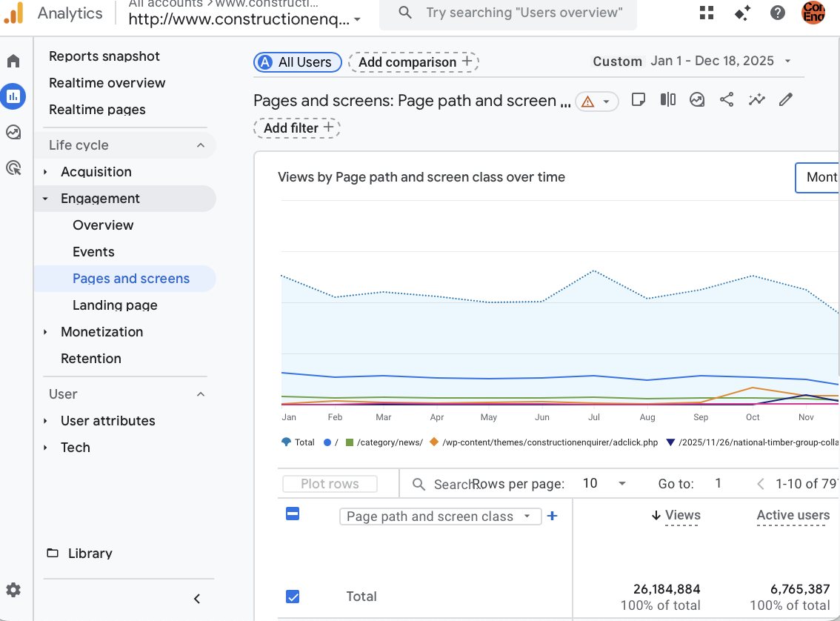Open the apps grid icon

707,13
